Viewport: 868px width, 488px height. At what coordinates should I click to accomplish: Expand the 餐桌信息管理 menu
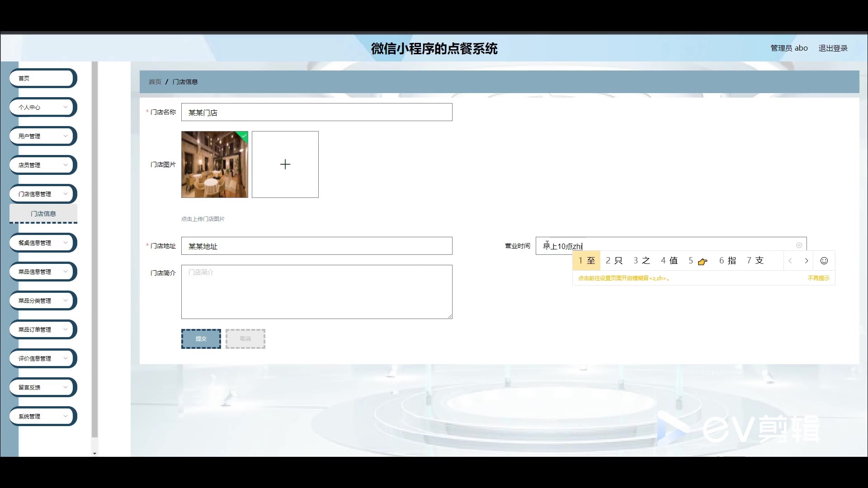pos(43,243)
